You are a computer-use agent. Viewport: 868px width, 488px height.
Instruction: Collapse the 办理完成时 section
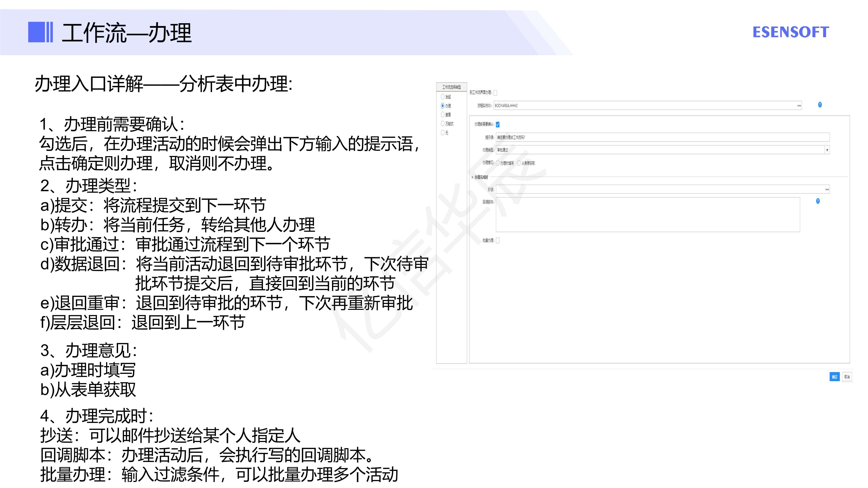pyautogui.click(x=472, y=177)
